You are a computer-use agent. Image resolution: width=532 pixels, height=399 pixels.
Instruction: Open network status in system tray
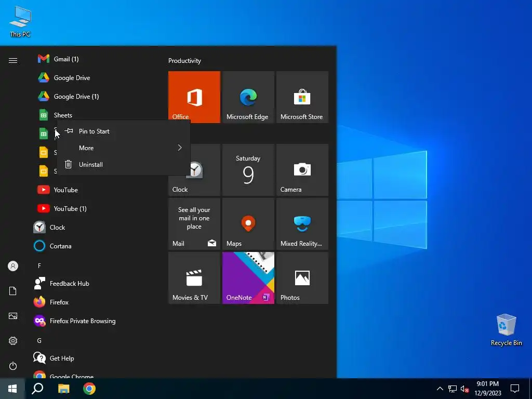tap(453, 389)
